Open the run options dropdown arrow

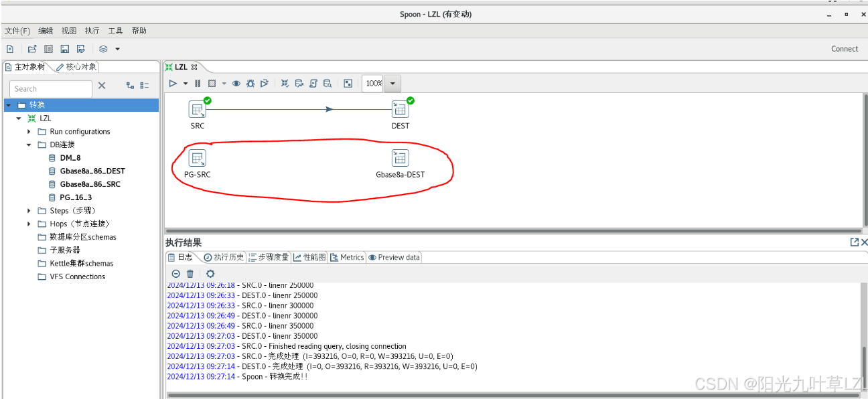point(186,84)
